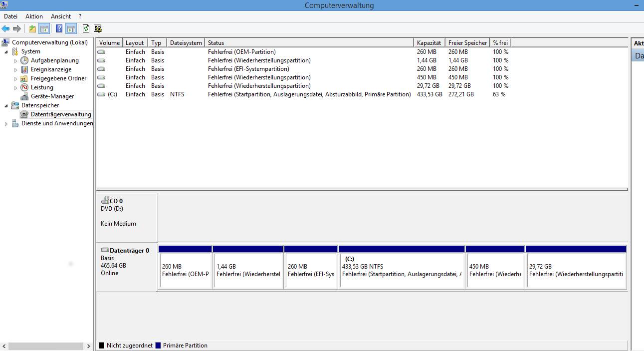Expand the Leistung node

(16, 87)
